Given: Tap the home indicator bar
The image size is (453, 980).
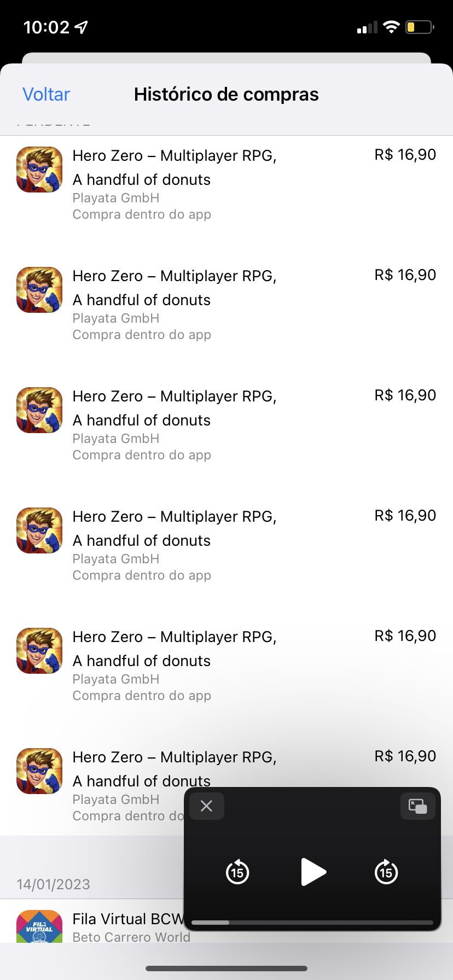Looking at the screenshot, I should pos(226,969).
